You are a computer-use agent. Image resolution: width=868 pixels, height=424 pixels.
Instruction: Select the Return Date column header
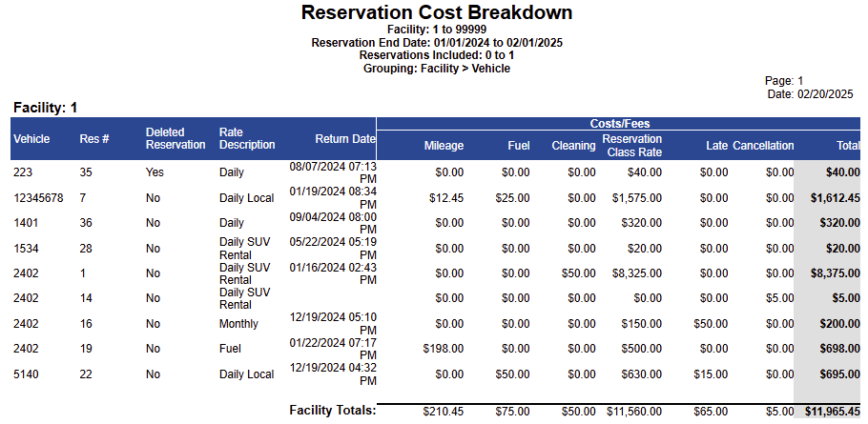click(x=345, y=139)
